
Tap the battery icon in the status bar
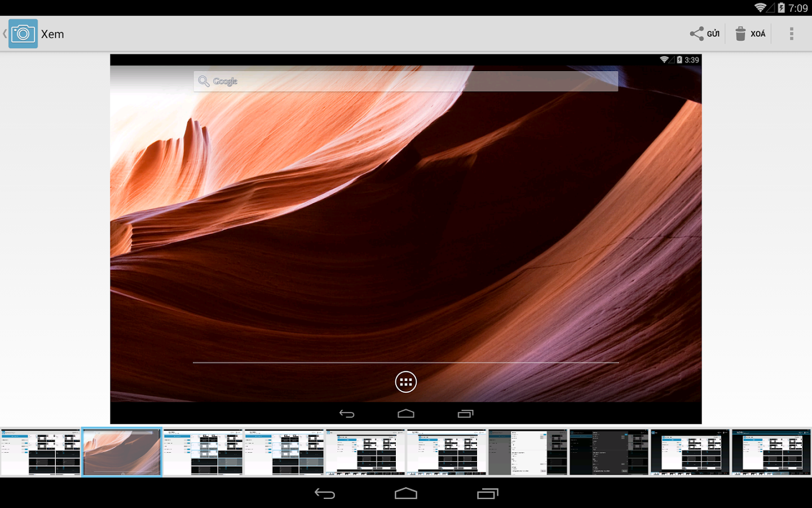click(x=781, y=8)
